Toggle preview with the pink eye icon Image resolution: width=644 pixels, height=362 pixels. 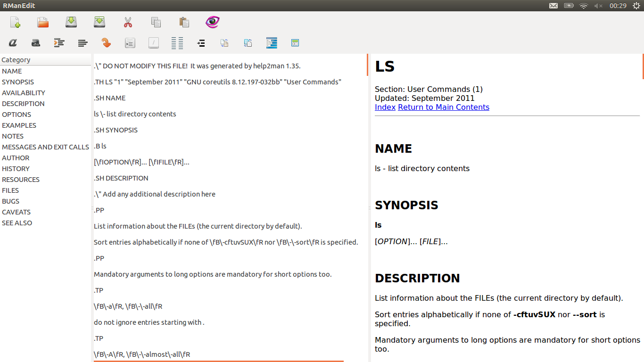[x=213, y=22]
